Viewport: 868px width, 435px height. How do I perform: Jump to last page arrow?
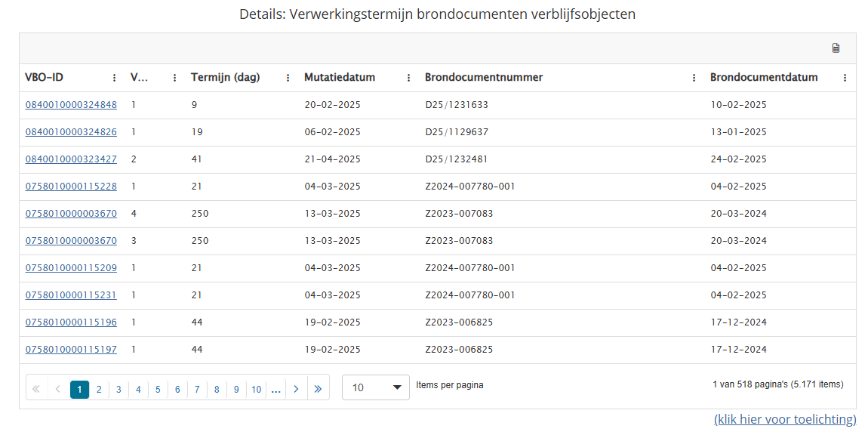pyautogui.click(x=318, y=389)
